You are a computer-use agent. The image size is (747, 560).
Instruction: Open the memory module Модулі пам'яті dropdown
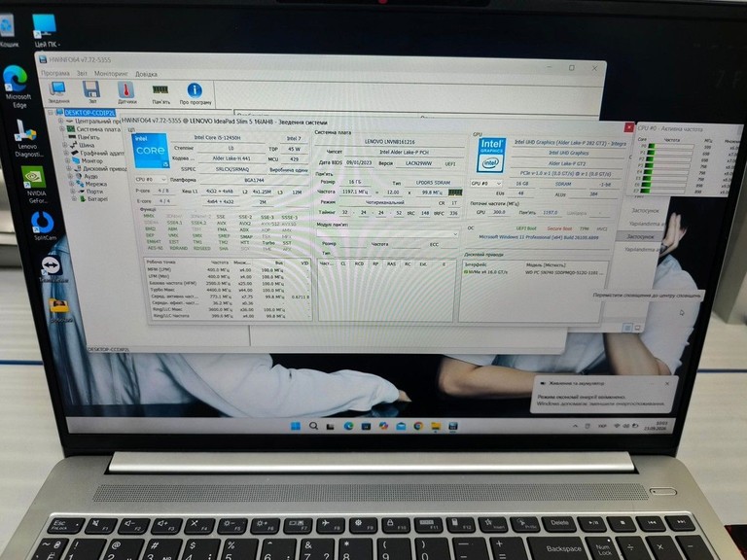(387, 233)
